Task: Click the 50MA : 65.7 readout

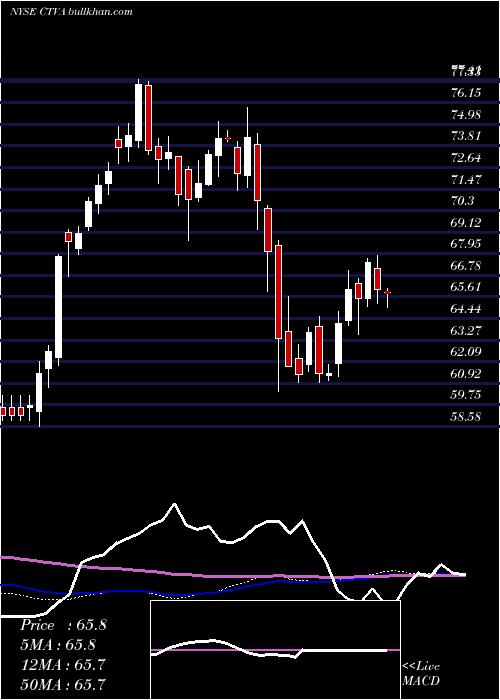Action: click(63, 684)
